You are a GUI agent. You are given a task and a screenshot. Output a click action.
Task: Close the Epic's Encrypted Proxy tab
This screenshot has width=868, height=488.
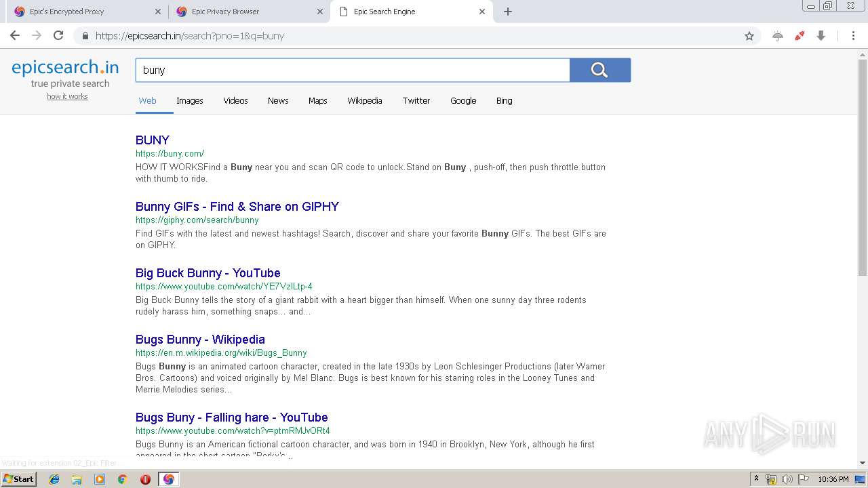pyautogui.click(x=158, y=12)
